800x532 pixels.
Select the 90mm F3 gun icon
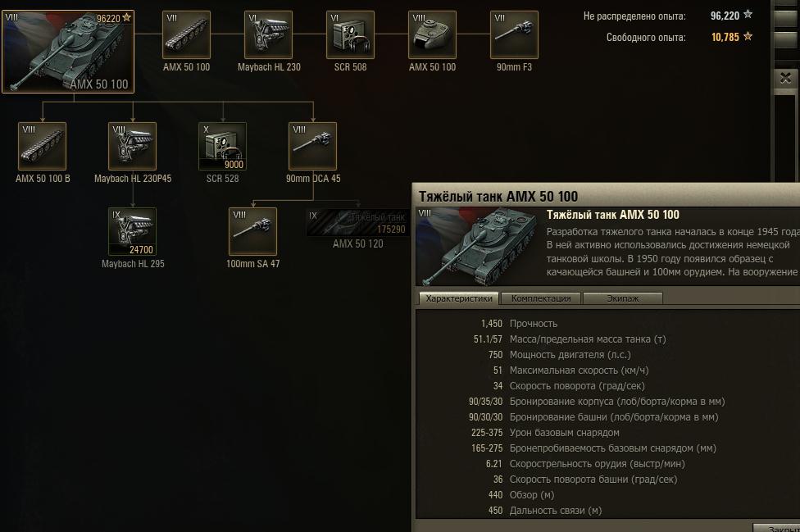(x=514, y=34)
